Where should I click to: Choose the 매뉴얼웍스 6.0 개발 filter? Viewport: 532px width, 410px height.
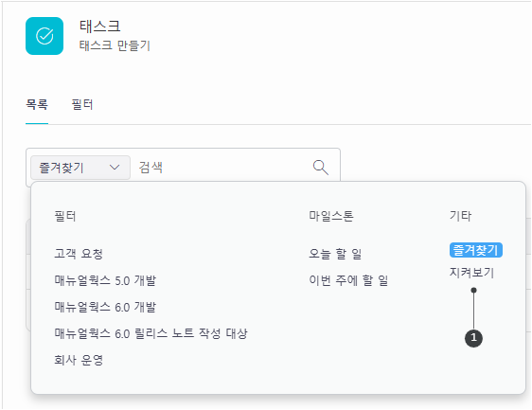[105, 307]
